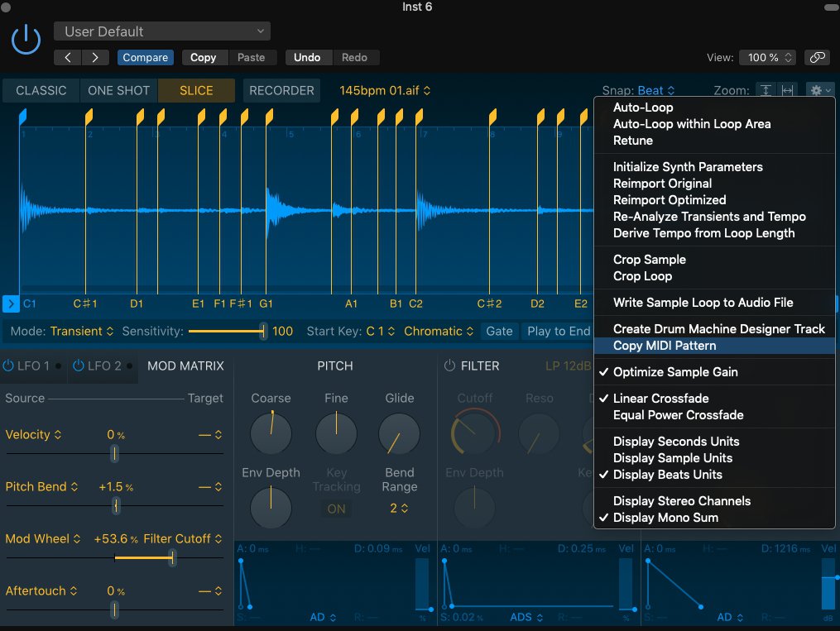The image size is (840, 631).
Task: Toggle the LFO 1 power button
Action: click(x=10, y=366)
